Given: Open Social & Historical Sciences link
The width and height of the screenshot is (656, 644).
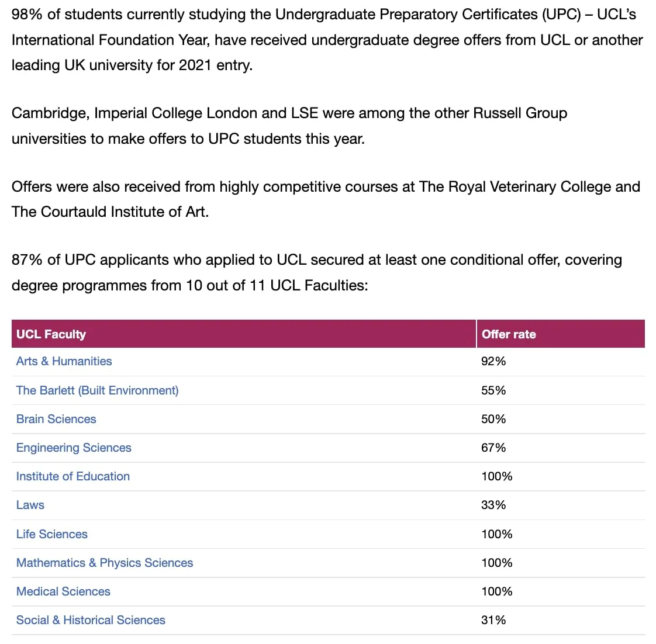Looking at the screenshot, I should 91,620.
